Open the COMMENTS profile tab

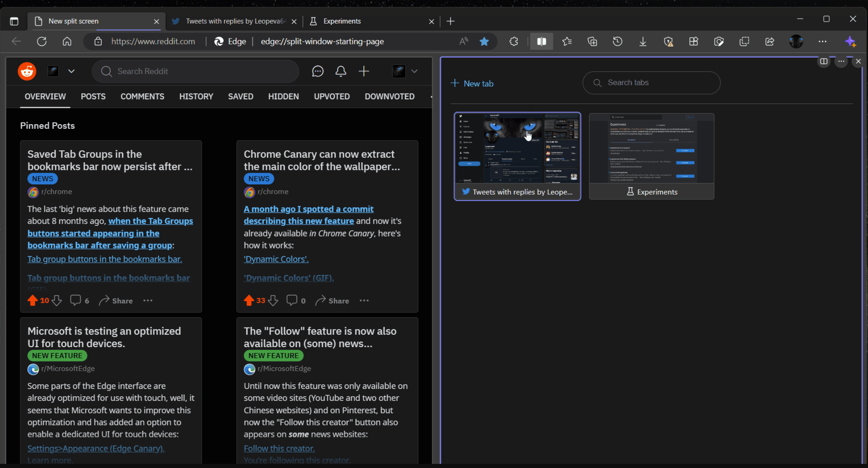pos(142,96)
